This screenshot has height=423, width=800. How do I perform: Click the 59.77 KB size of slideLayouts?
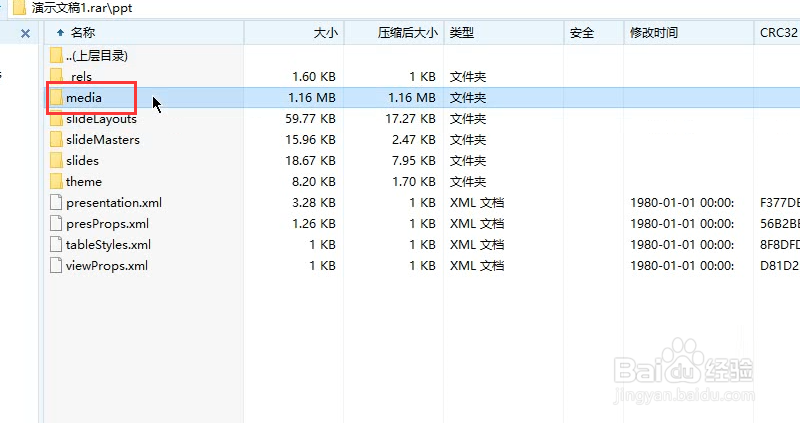coord(310,118)
